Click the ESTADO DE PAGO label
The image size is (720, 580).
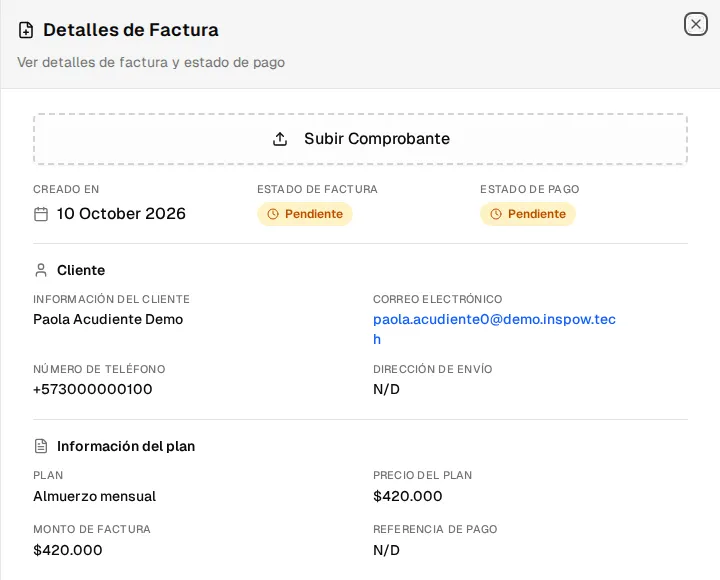point(530,189)
